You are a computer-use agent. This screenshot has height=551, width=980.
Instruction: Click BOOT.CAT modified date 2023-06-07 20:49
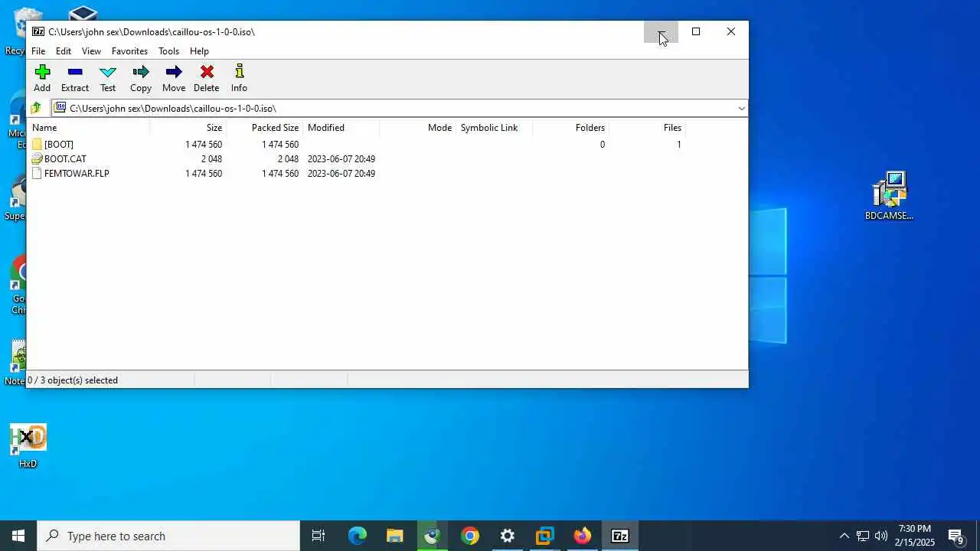tap(341, 158)
